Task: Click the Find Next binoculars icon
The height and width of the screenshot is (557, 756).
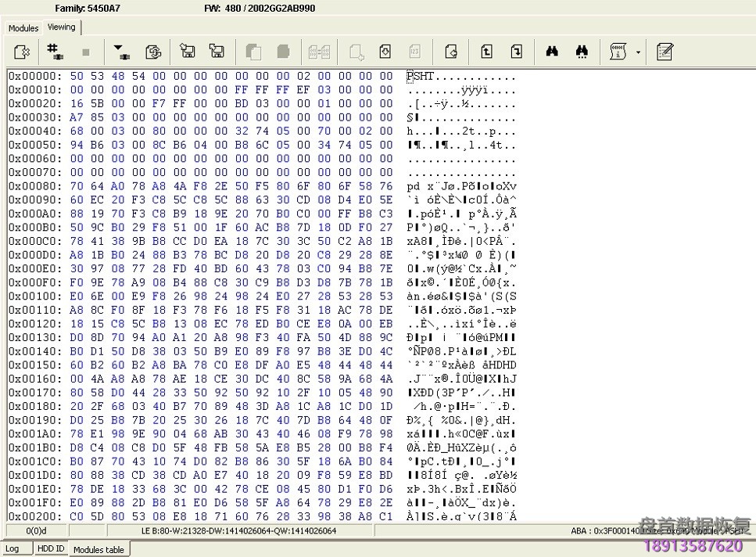Action: tap(582, 52)
